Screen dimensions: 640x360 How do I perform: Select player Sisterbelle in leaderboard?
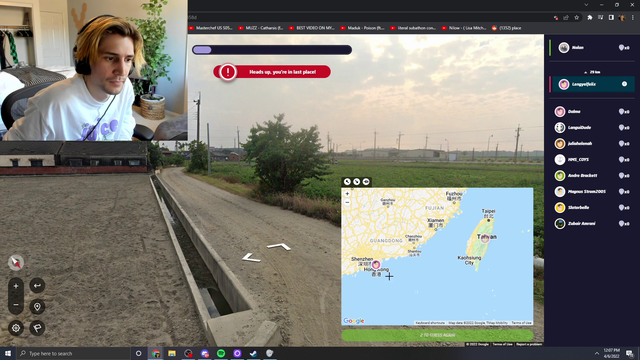(592, 207)
